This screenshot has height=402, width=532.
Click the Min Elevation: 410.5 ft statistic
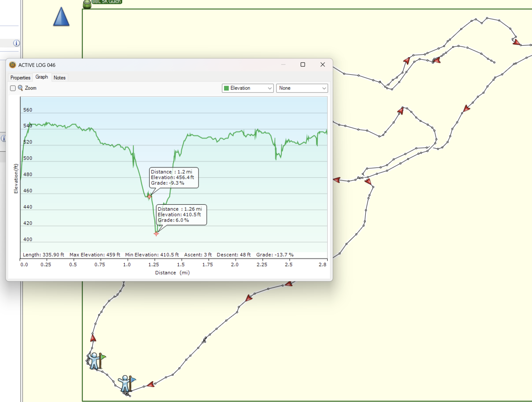(x=152, y=255)
